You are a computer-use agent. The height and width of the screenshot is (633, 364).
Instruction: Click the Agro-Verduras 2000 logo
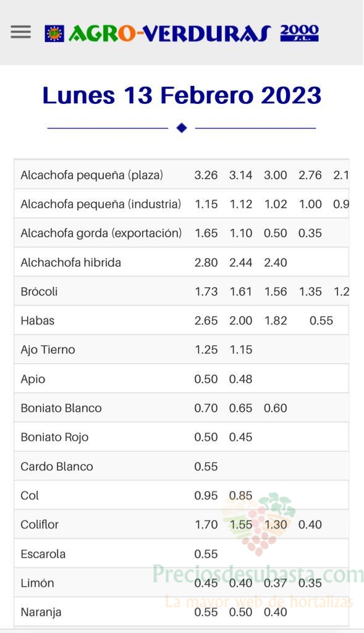pyautogui.click(x=182, y=33)
